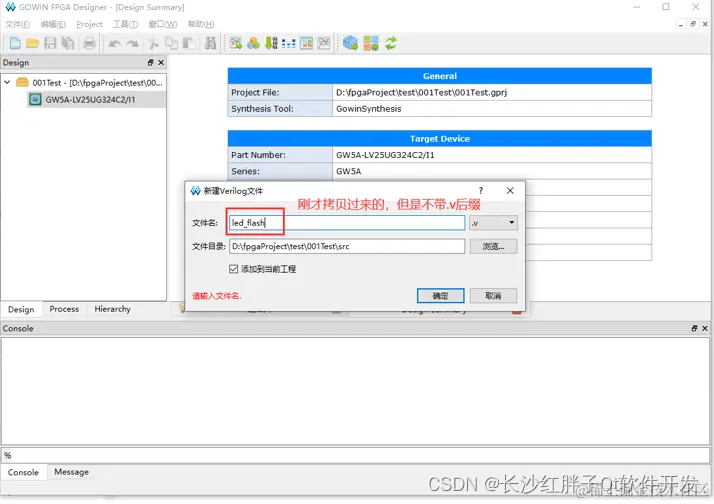Open the 文件(F) menu
The width and height of the screenshot is (714, 504).
point(17,24)
